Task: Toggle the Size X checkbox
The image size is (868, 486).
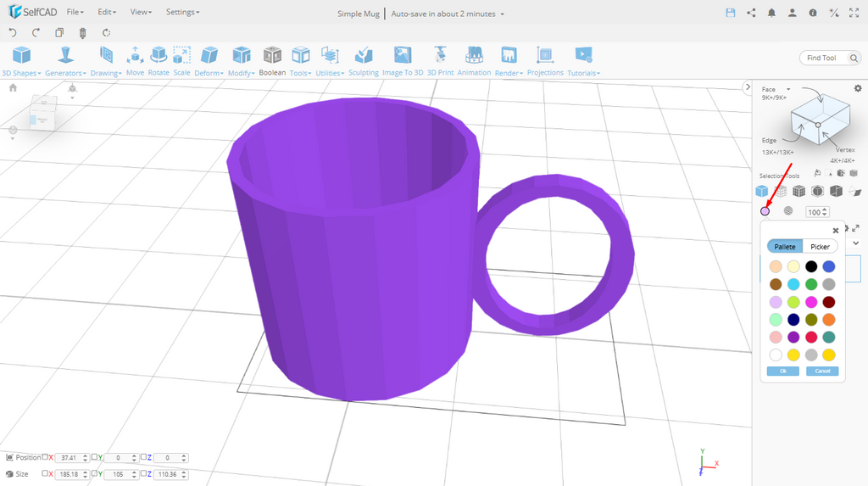Action: [46, 473]
